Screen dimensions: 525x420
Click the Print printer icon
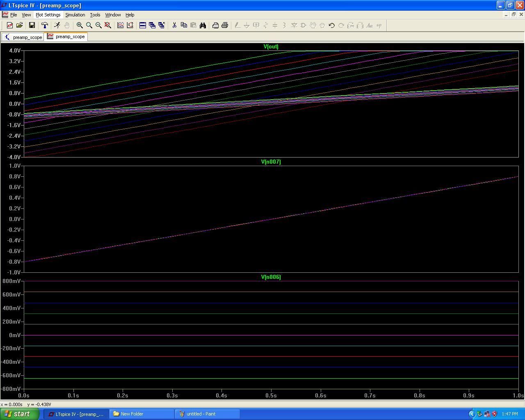[225, 25]
